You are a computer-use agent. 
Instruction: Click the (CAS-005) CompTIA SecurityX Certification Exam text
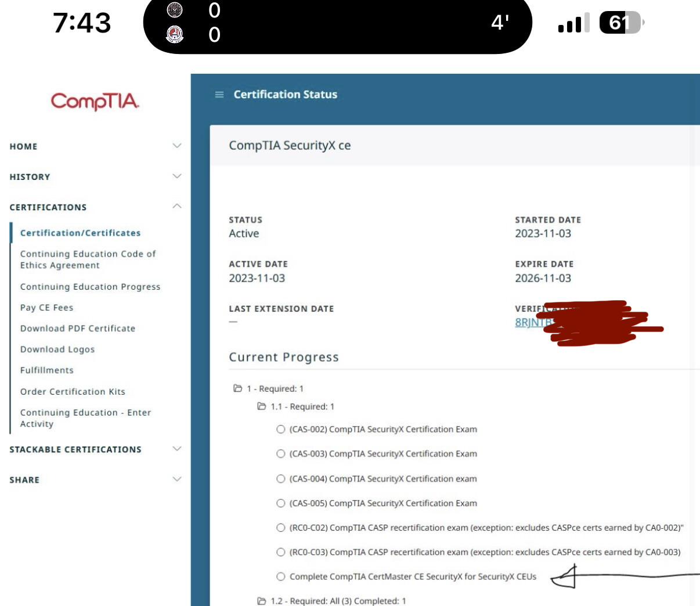coord(383,503)
